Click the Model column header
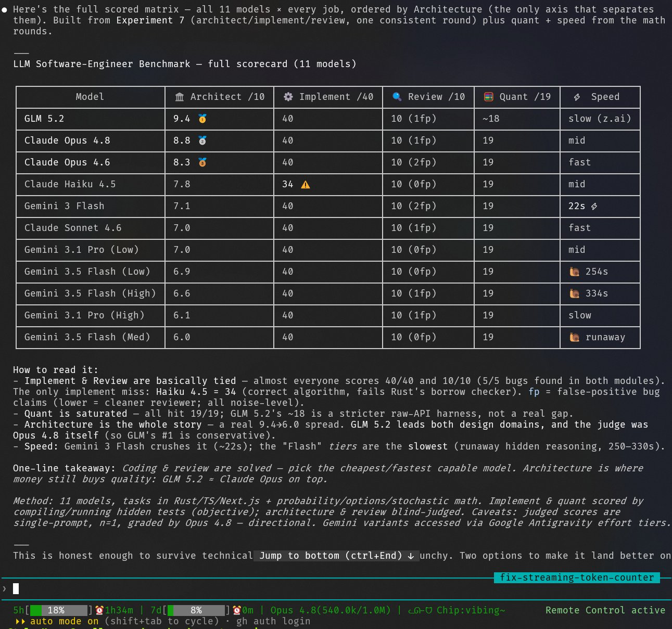 [90, 97]
